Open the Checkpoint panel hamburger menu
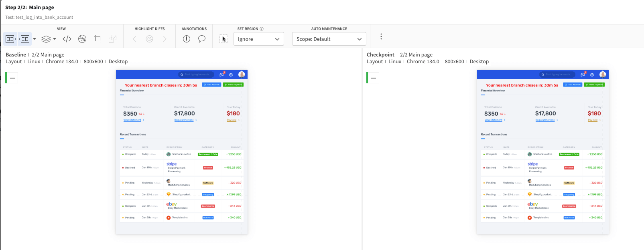The height and width of the screenshot is (250, 644). [x=374, y=78]
